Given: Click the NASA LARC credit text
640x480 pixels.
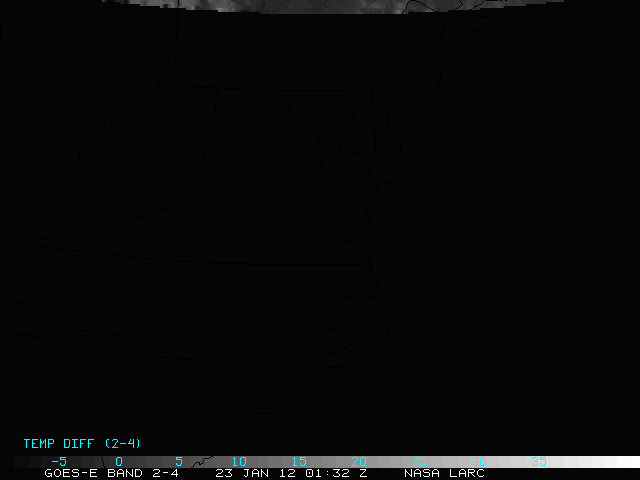Looking at the screenshot, I should tap(444, 473).
